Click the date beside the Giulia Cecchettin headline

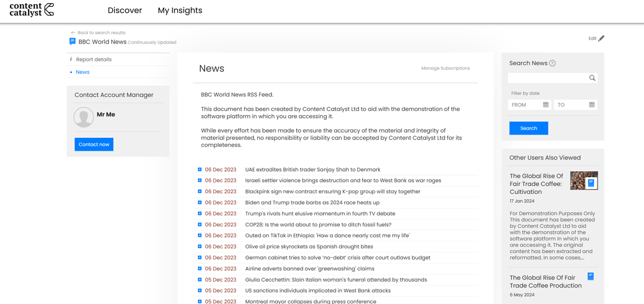click(220, 280)
